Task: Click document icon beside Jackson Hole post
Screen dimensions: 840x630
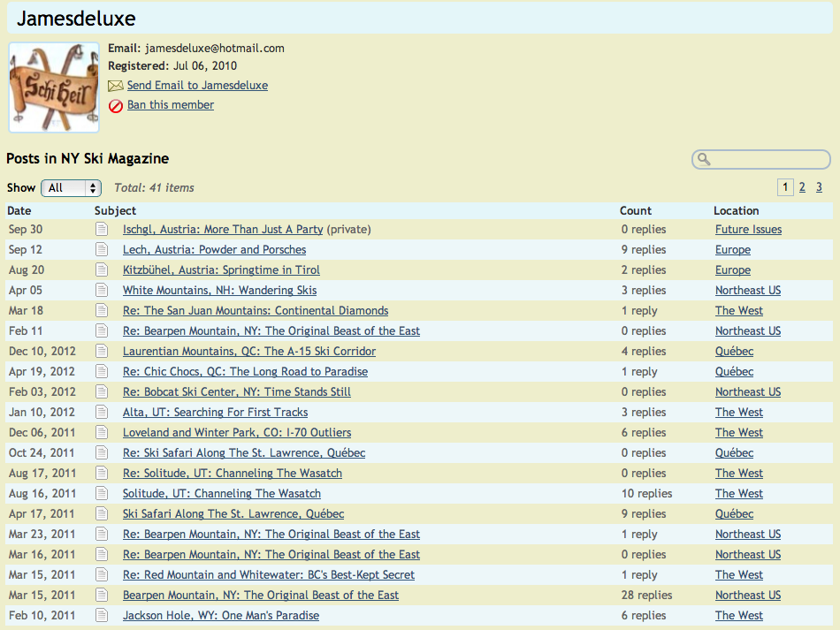Action: (103, 616)
